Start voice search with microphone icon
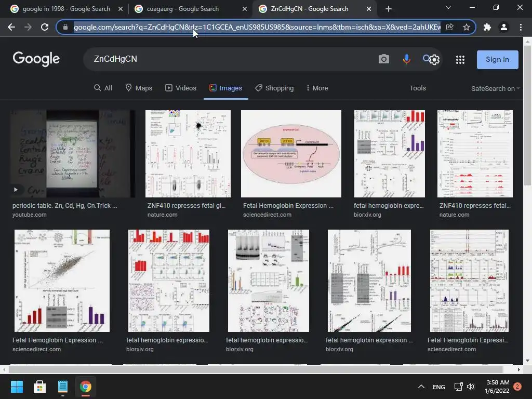This screenshot has width=532, height=399. [x=406, y=59]
